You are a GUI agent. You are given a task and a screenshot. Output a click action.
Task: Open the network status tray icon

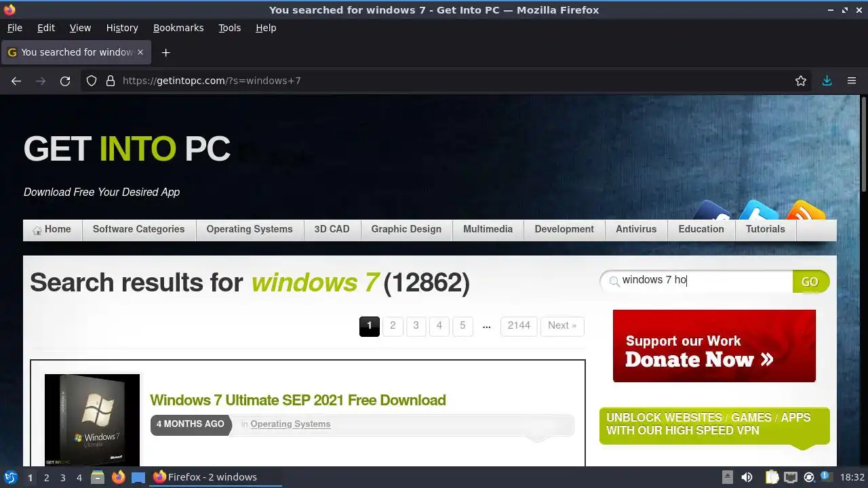pyautogui.click(x=790, y=477)
